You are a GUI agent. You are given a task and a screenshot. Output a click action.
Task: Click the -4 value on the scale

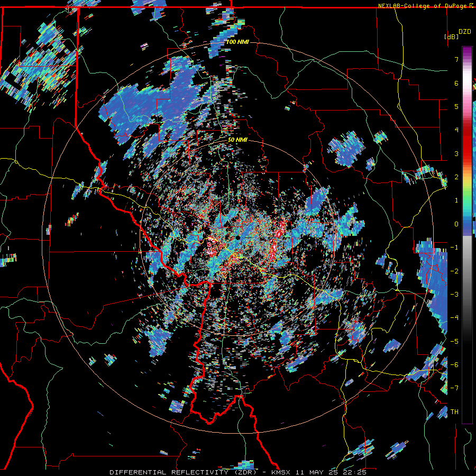point(454,318)
